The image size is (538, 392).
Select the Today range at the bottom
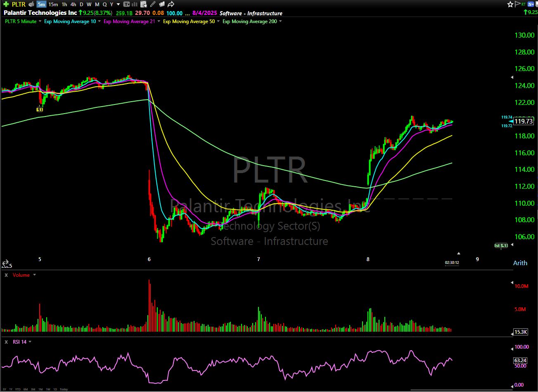[x=64, y=389]
